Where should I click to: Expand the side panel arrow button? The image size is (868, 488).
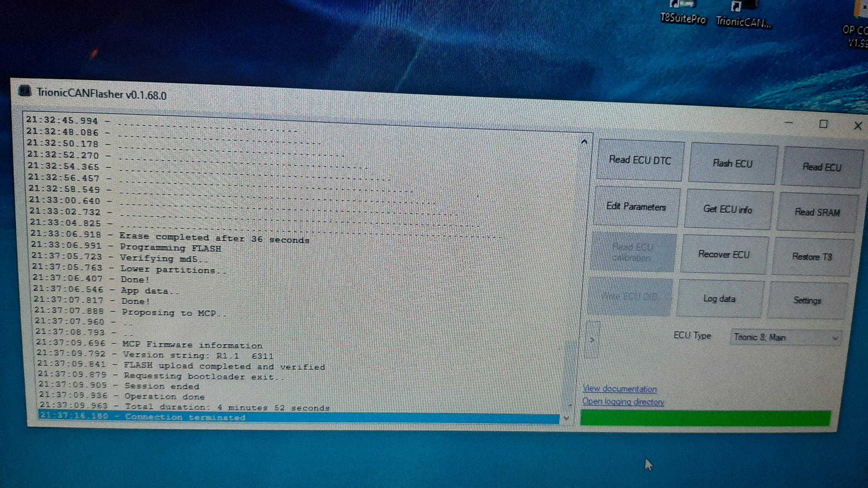592,340
